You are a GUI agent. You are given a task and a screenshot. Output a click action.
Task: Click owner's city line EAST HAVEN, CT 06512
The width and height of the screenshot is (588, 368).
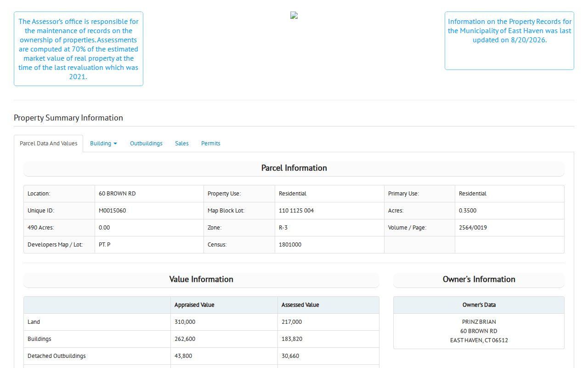479,340
